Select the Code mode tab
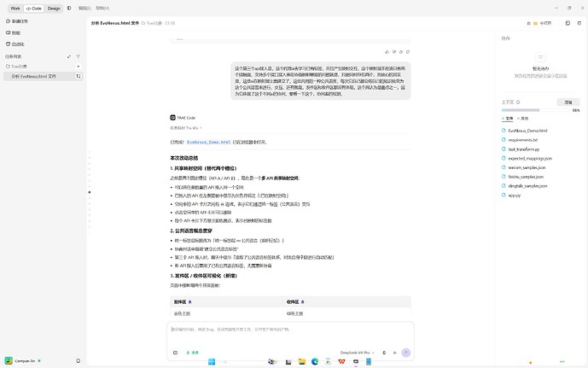 (x=34, y=9)
